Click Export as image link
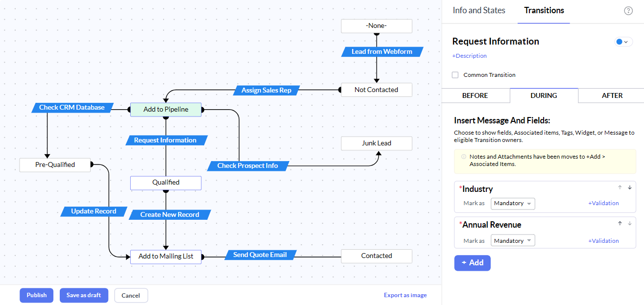The image size is (644, 305). click(x=405, y=295)
